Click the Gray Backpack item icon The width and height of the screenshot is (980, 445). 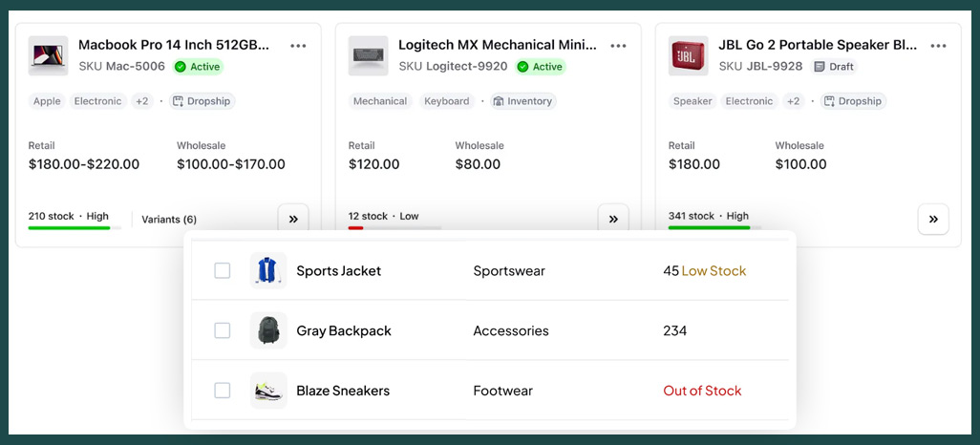[268, 331]
